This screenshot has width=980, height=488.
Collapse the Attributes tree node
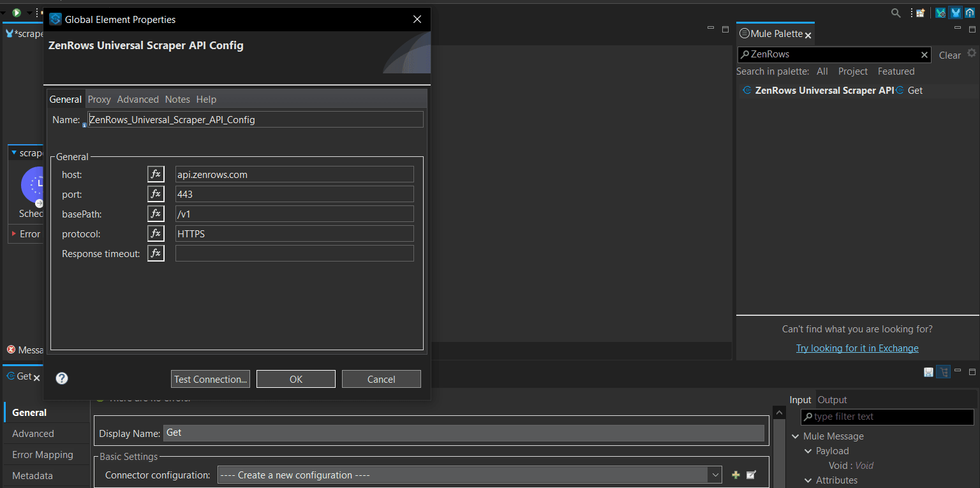coord(808,480)
